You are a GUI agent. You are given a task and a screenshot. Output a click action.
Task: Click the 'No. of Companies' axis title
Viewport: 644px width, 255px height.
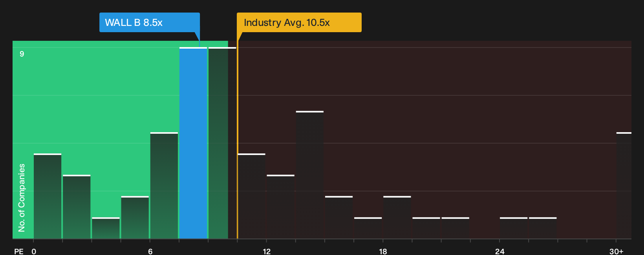pyautogui.click(x=22, y=198)
